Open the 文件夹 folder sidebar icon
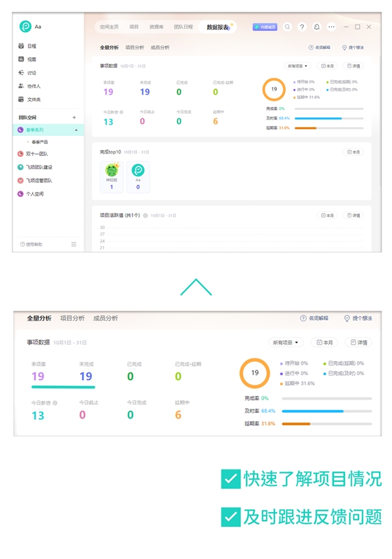Screen dimensions: 392x559 click(22, 99)
